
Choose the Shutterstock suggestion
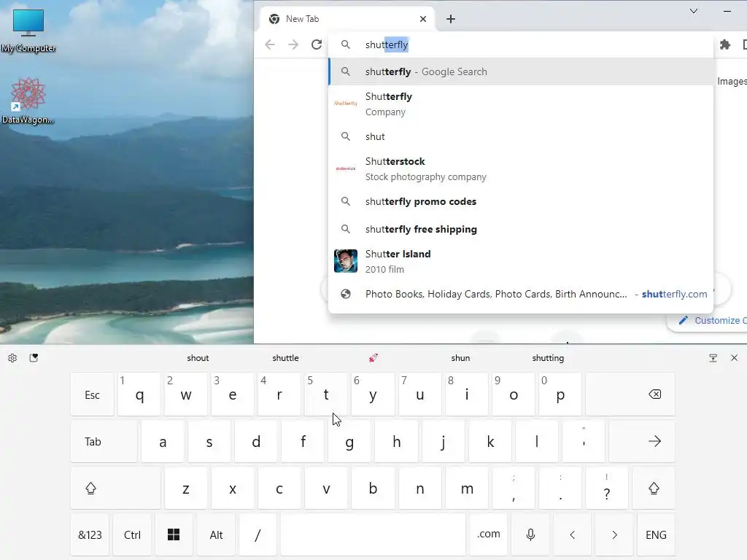coord(521,169)
